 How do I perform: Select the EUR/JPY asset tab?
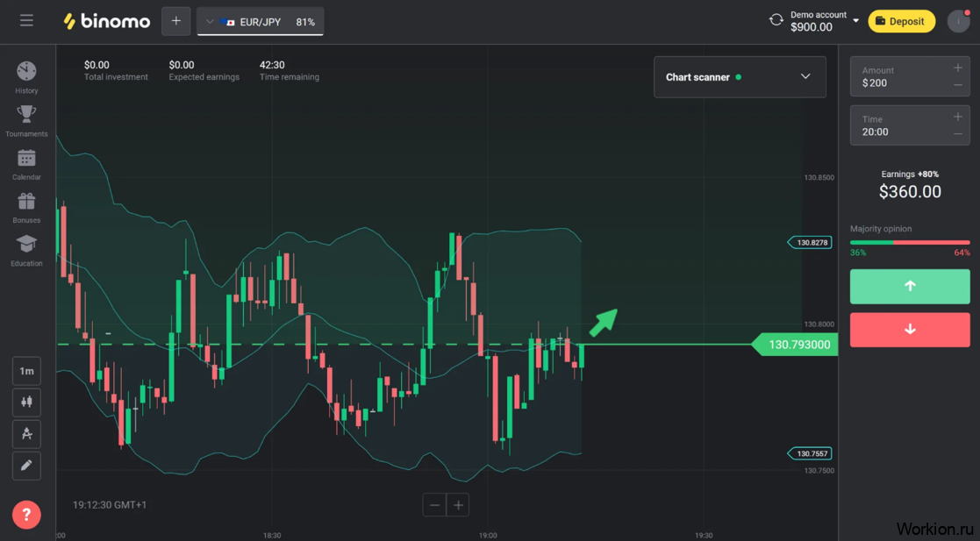pos(261,22)
